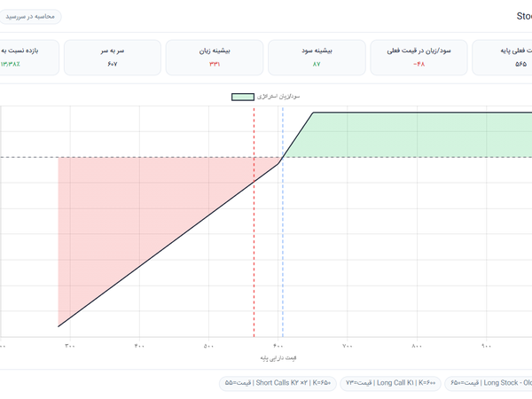Click the محاسبه در سررسید pill button

coord(29,17)
